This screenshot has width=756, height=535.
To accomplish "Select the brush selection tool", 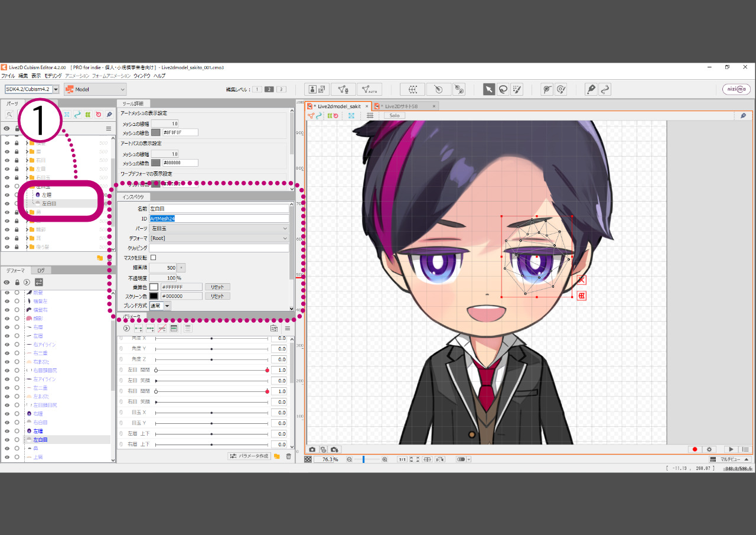I will point(517,89).
